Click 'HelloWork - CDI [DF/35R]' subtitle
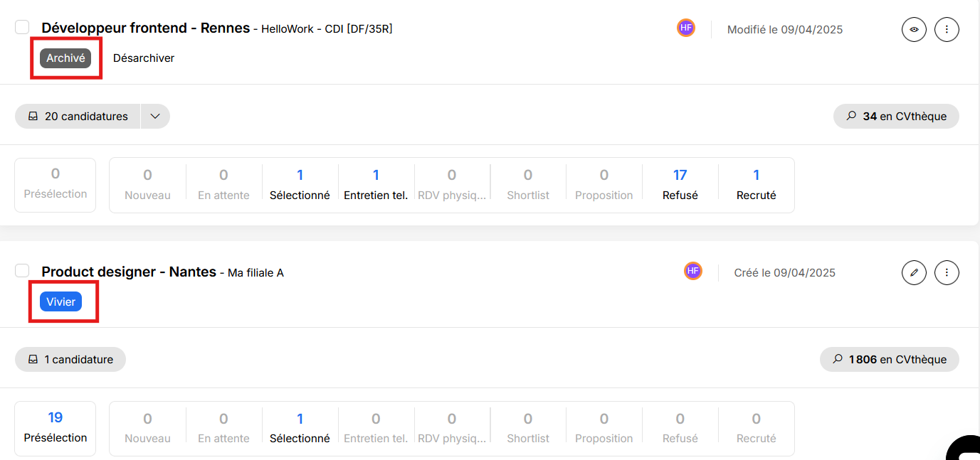This screenshot has width=980, height=460. tap(327, 29)
